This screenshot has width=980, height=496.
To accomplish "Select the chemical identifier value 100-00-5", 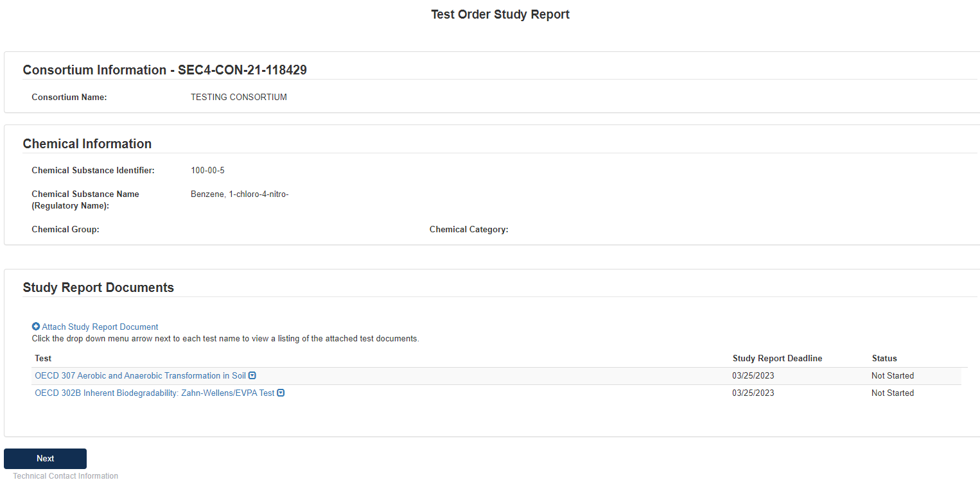I will pyautogui.click(x=207, y=171).
